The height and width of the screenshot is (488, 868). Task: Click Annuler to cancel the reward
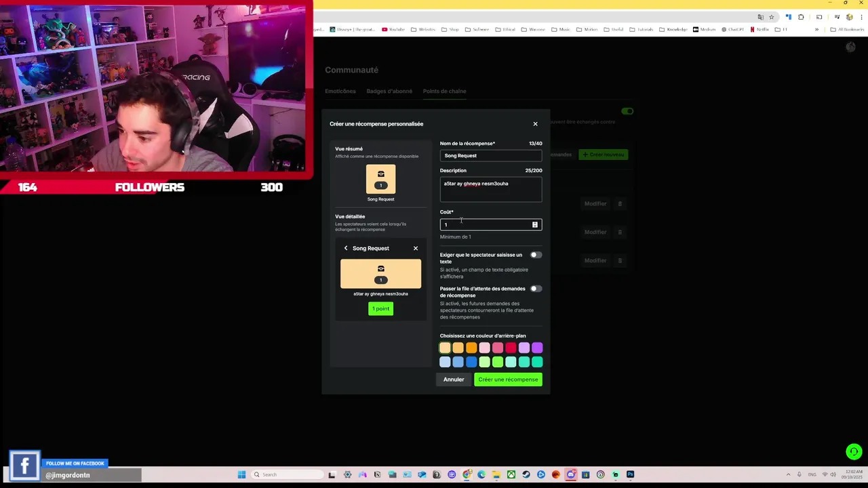click(454, 380)
